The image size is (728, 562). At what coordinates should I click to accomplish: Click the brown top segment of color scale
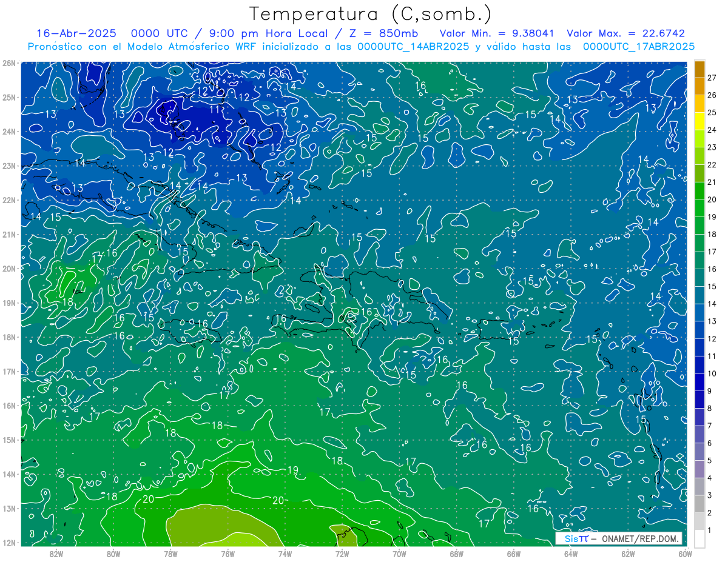[x=700, y=69]
